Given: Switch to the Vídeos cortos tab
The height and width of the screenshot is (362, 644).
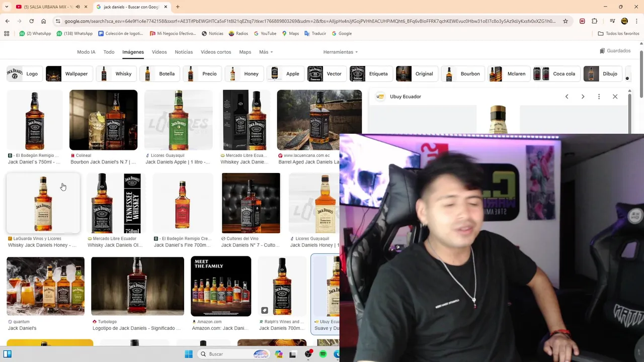Looking at the screenshot, I should [x=216, y=52].
